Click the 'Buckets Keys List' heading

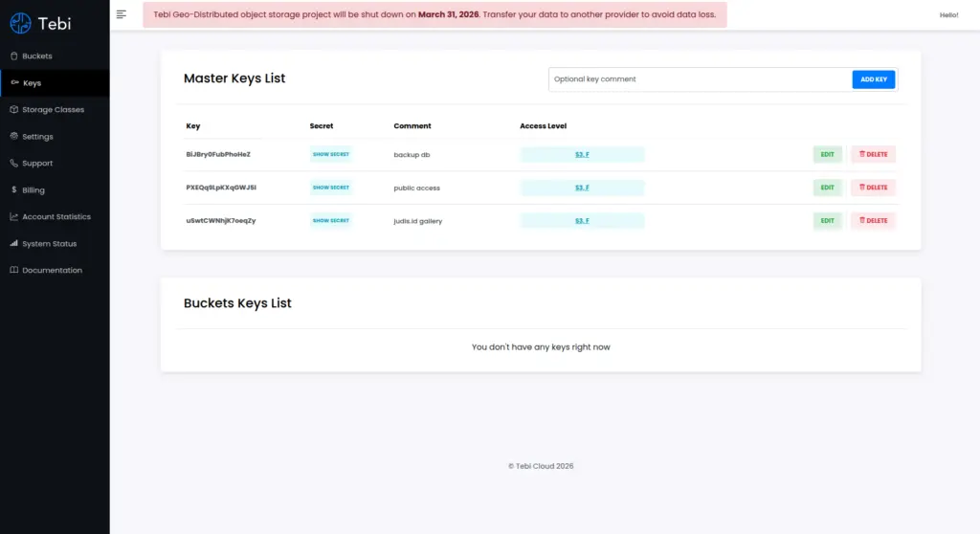[x=237, y=303]
